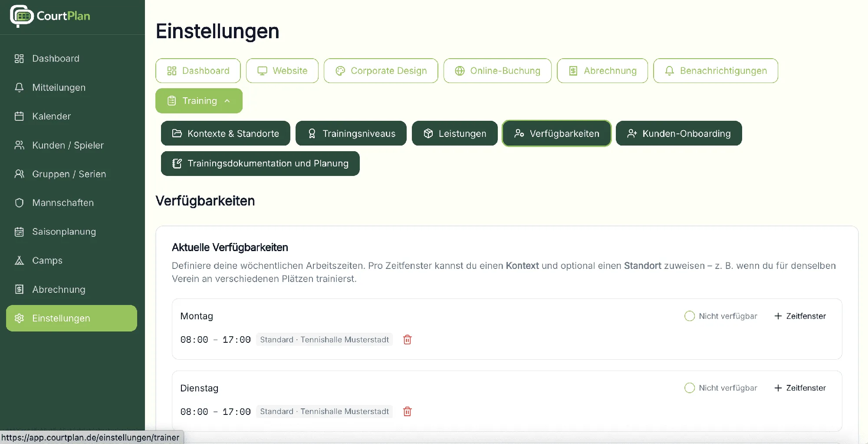
Task: Open Kunden-Onboarding settings
Action: 679,133
